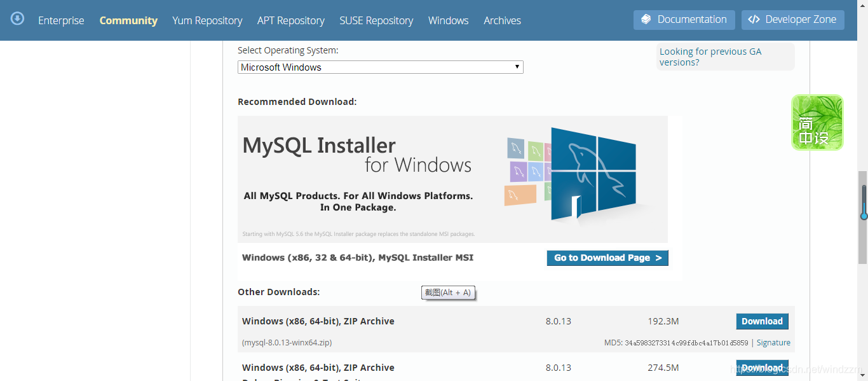This screenshot has width=868, height=381.
Task: Open the Signature link for mysql-8.0.13-winx64.zip
Action: pyautogui.click(x=773, y=343)
